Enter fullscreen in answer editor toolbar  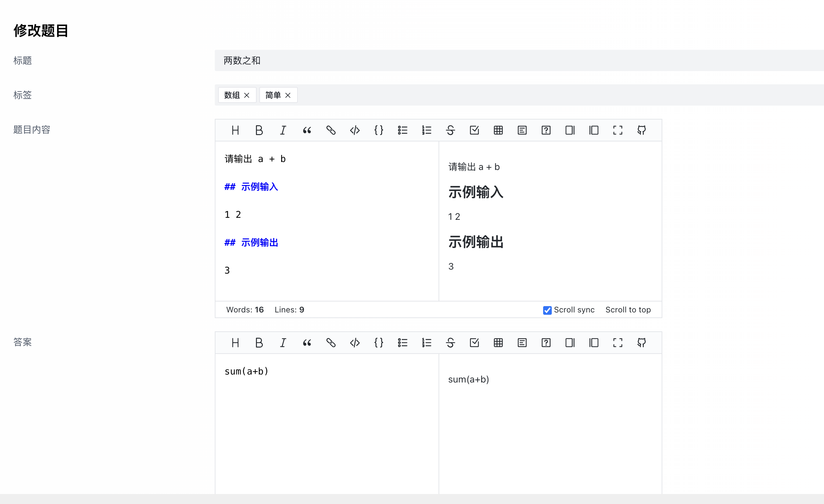[618, 342]
